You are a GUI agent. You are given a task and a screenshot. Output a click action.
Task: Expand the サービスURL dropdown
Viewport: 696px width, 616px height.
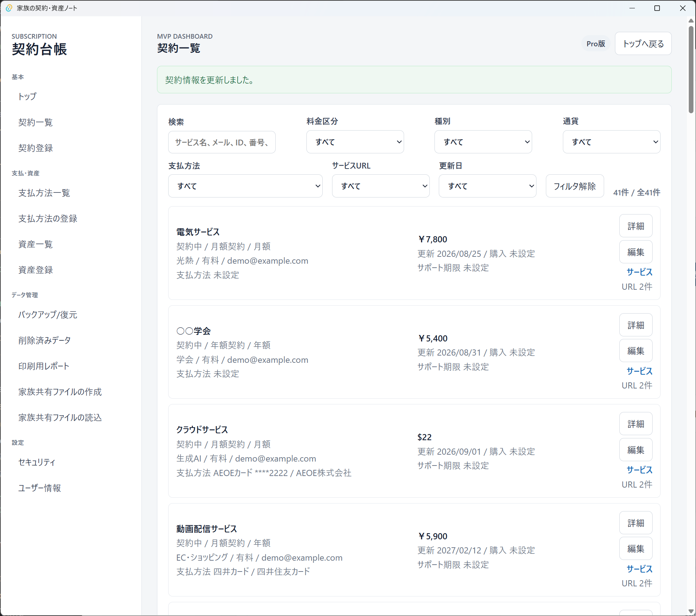pos(381,186)
